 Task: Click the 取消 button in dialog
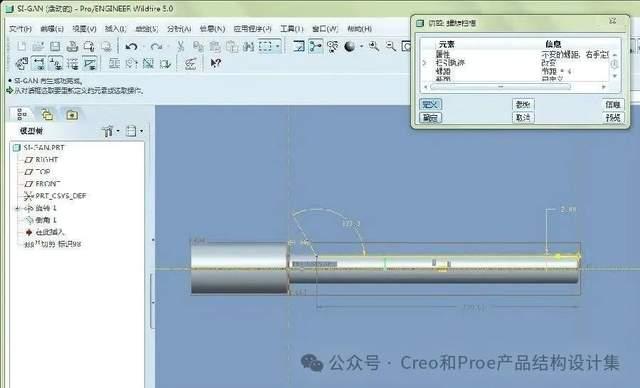[x=523, y=118]
